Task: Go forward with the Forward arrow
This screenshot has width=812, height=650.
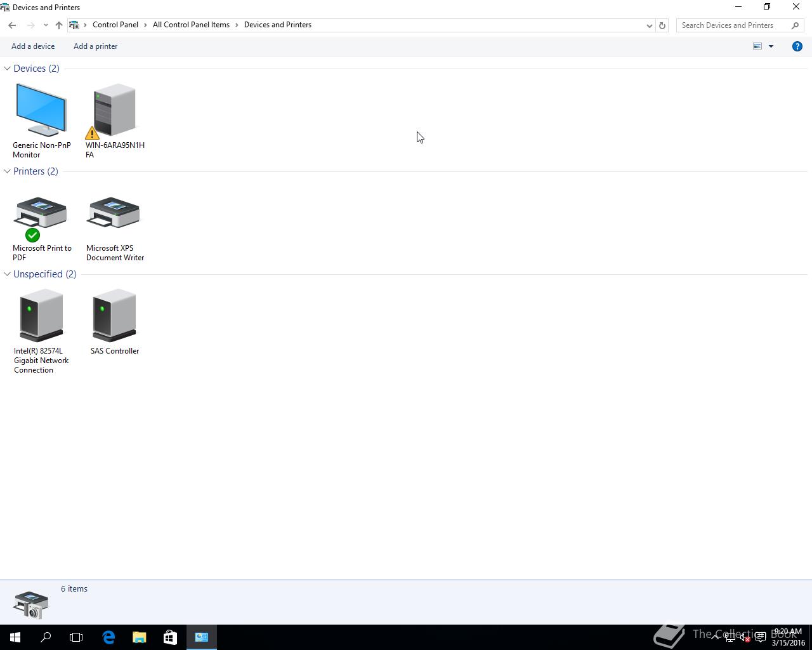Action: pos(30,25)
